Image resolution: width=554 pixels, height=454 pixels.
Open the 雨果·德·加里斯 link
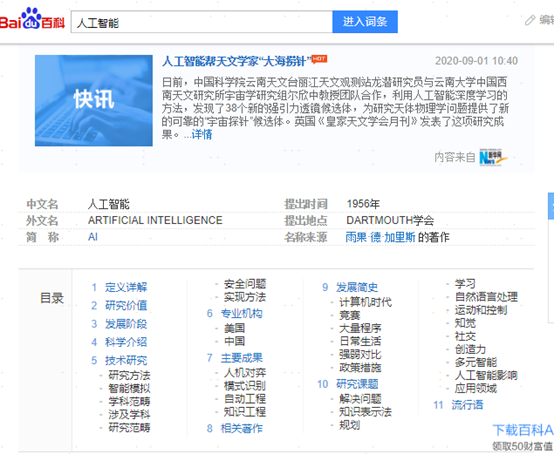point(380,237)
